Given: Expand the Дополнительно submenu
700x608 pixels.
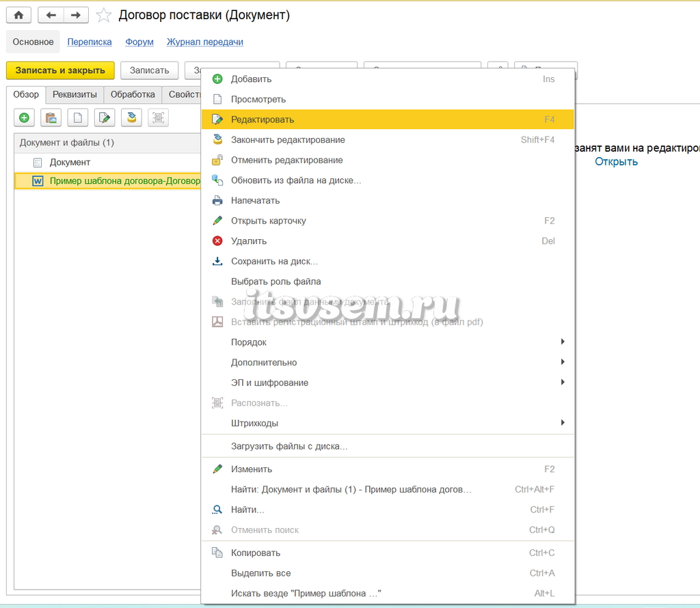Looking at the screenshot, I should coord(388,362).
